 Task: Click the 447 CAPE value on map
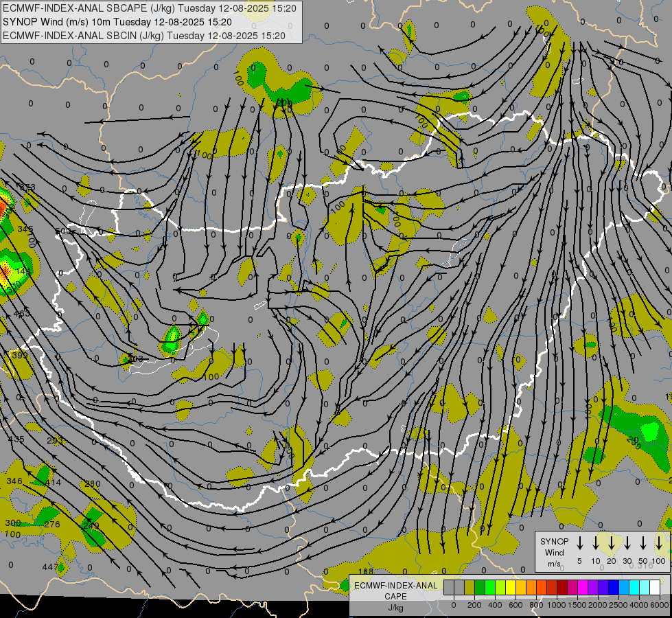(x=49, y=567)
